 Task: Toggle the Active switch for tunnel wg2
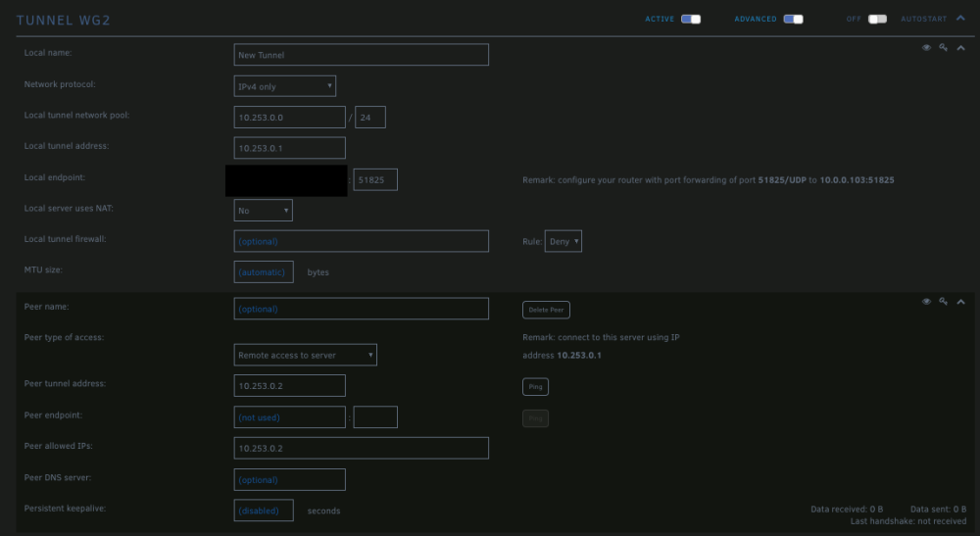(691, 19)
